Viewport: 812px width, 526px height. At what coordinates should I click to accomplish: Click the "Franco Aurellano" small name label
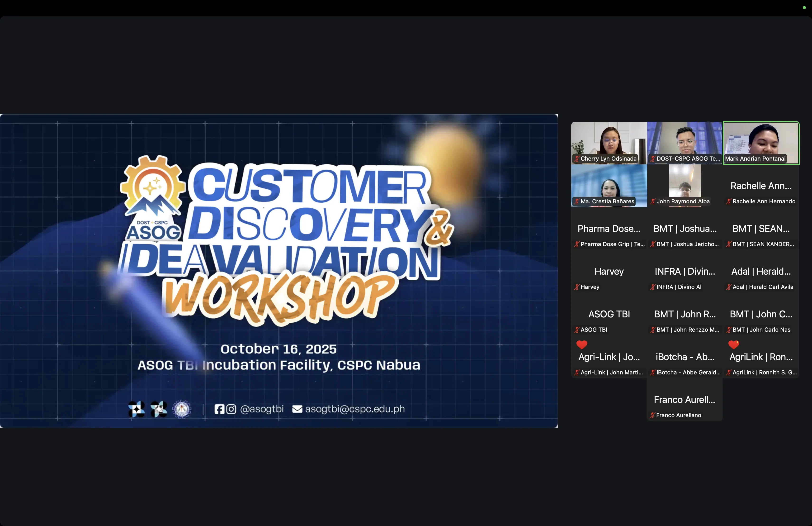point(679,415)
